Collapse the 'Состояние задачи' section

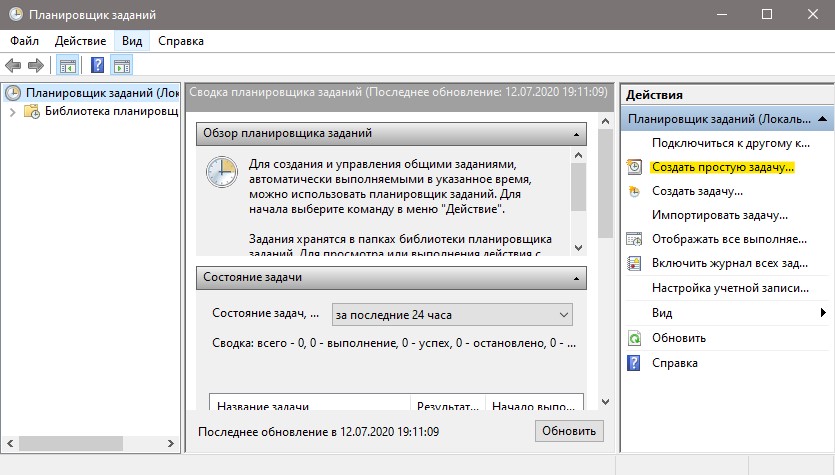tap(576, 279)
